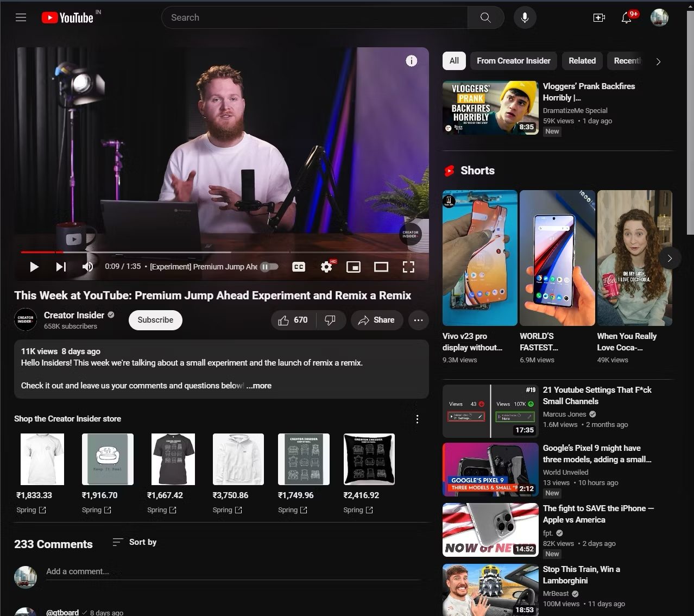This screenshot has width=694, height=616.
Task: Switch to theater mode
Action: [381, 267]
